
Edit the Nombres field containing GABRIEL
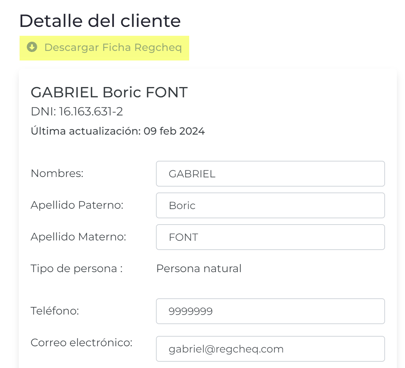(270, 174)
